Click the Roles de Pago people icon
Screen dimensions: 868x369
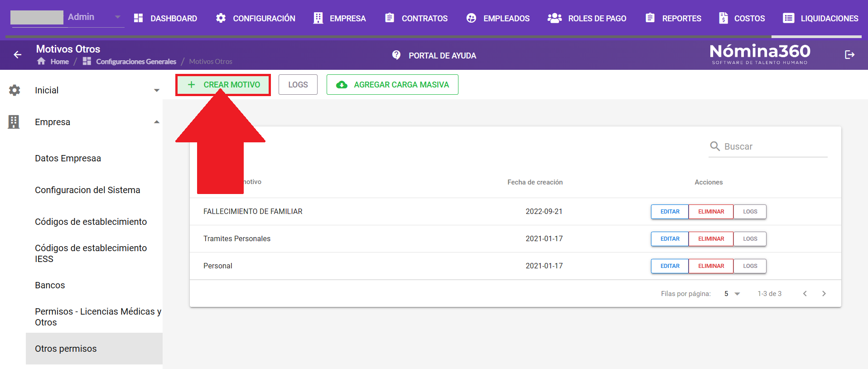[x=555, y=18]
